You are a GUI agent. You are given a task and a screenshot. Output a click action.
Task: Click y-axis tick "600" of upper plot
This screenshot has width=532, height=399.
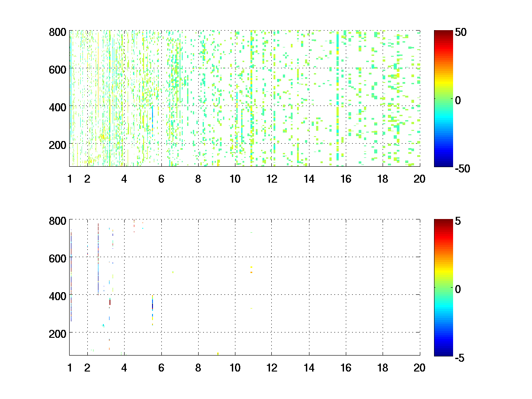(x=58, y=69)
